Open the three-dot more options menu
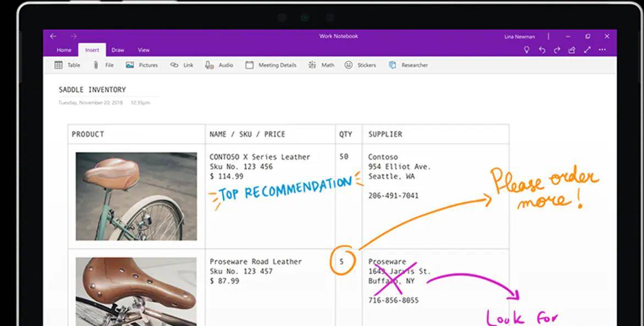644x326 pixels. [x=602, y=49]
